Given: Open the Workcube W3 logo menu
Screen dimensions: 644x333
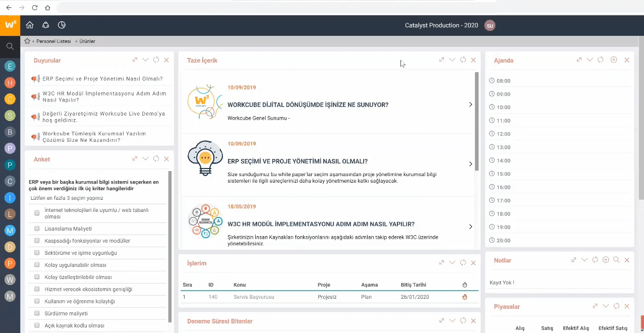Looking at the screenshot, I should tap(10, 25).
